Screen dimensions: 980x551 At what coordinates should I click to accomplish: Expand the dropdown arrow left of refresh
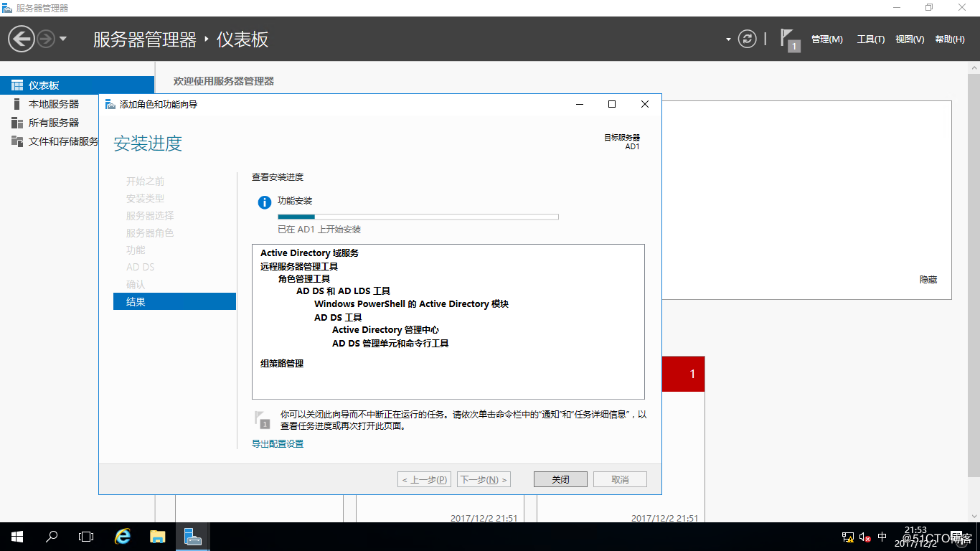(728, 39)
